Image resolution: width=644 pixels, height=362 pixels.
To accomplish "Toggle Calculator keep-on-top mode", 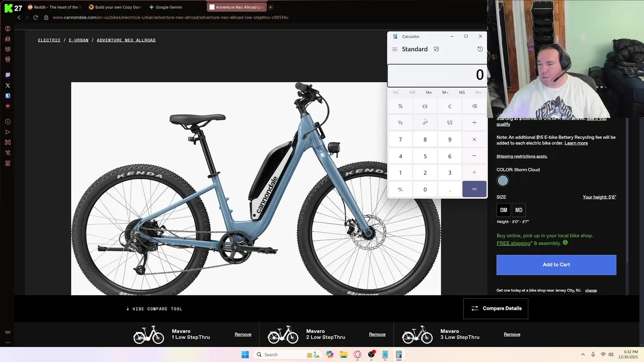I will pos(436,49).
